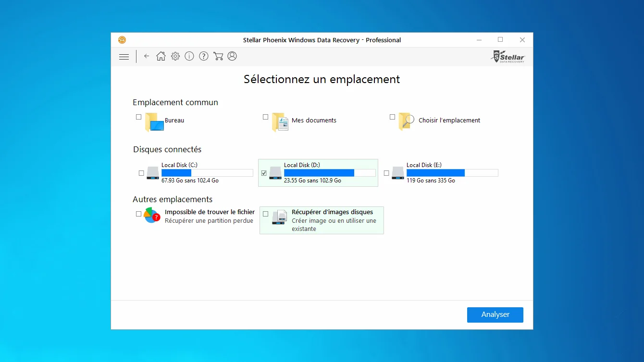This screenshot has height=362, width=644.
Task: Click the disk image recovery icon
Action: click(279, 217)
